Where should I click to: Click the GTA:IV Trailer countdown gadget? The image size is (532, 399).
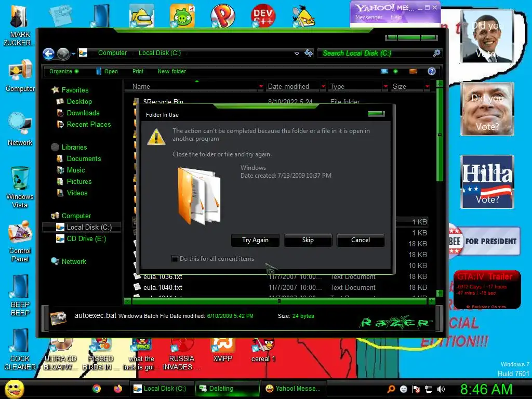(487, 290)
